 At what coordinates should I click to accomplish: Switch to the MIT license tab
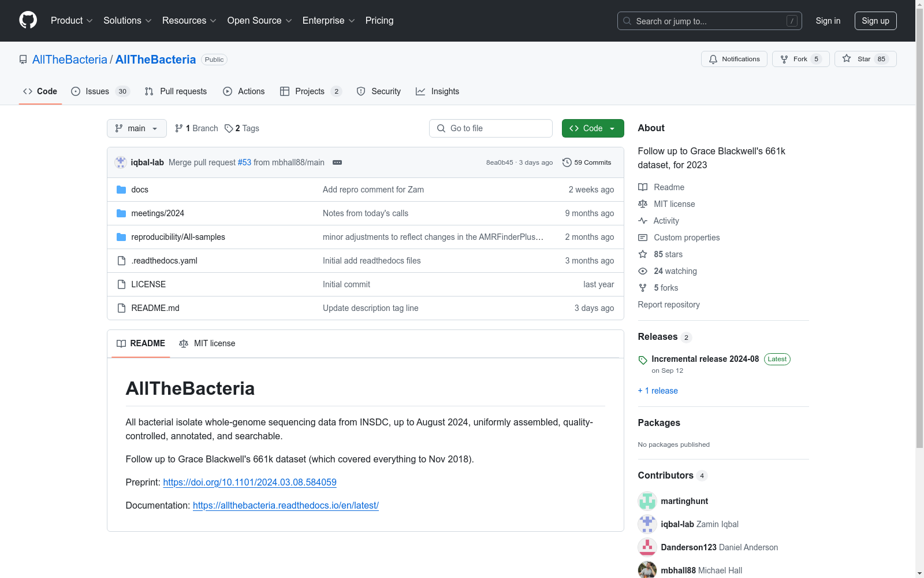[x=207, y=343]
